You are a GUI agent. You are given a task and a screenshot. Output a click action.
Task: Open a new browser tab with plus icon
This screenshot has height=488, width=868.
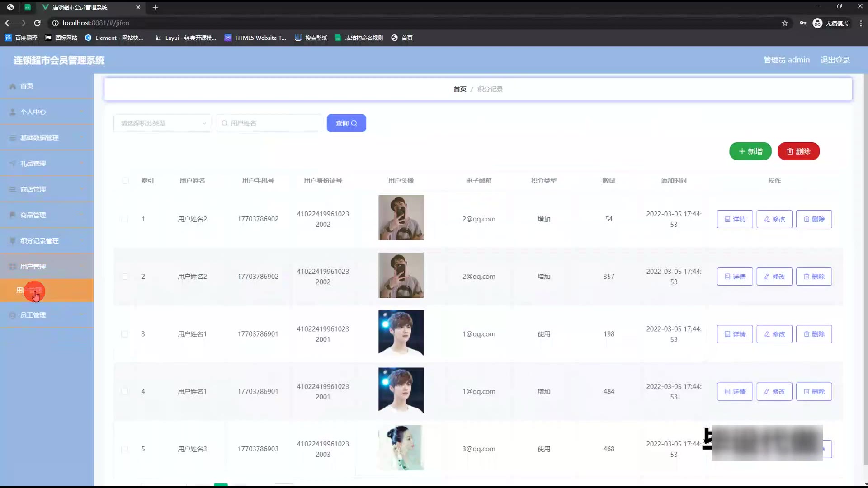tap(155, 7)
